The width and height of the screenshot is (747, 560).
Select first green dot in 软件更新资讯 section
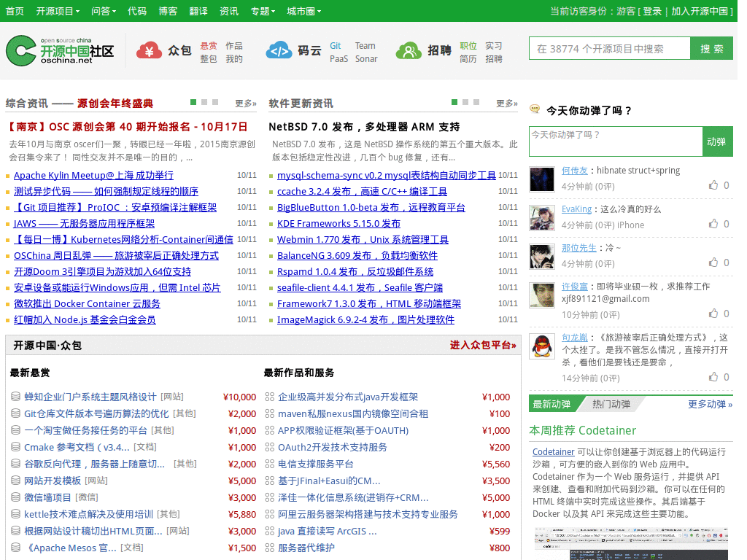[455, 102]
